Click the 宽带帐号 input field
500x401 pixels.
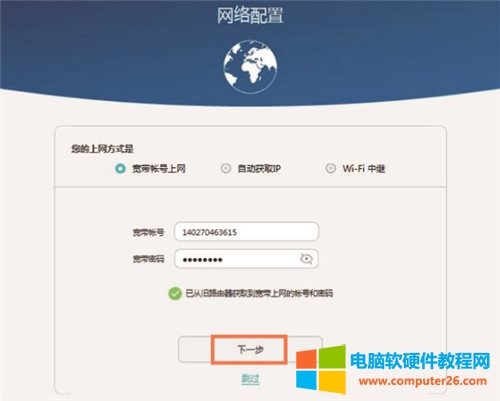[247, 232]
